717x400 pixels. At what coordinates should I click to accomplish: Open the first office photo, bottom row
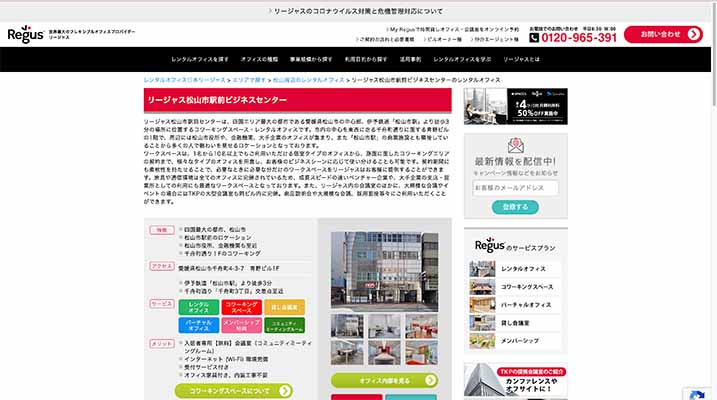coord(348,352)
